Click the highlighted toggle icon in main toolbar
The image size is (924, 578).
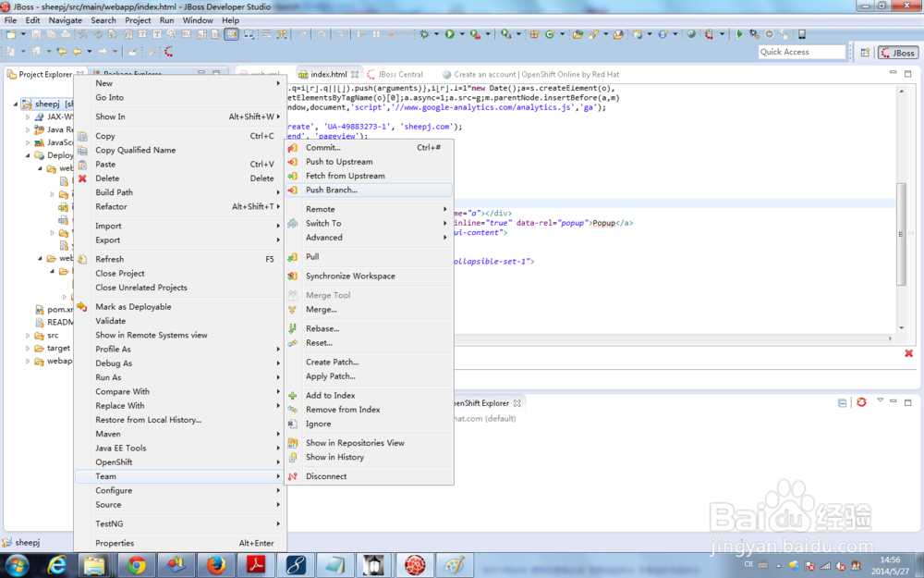click(232, 34)
